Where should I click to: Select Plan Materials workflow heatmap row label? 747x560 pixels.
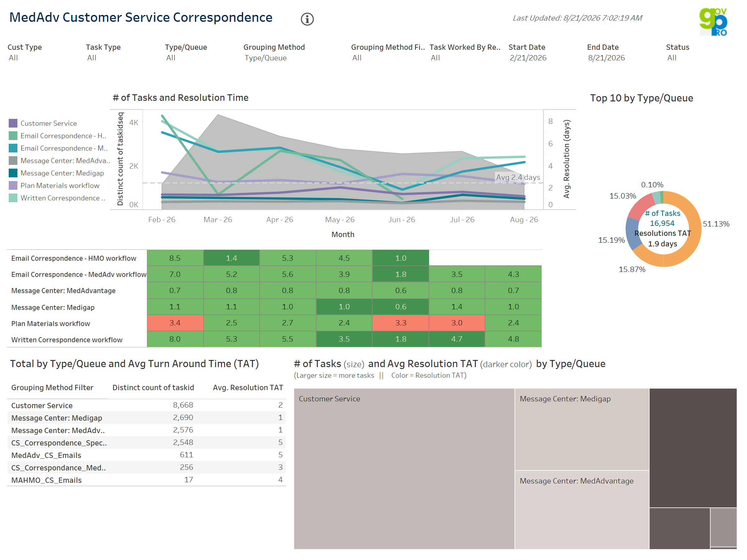point(51,324)
